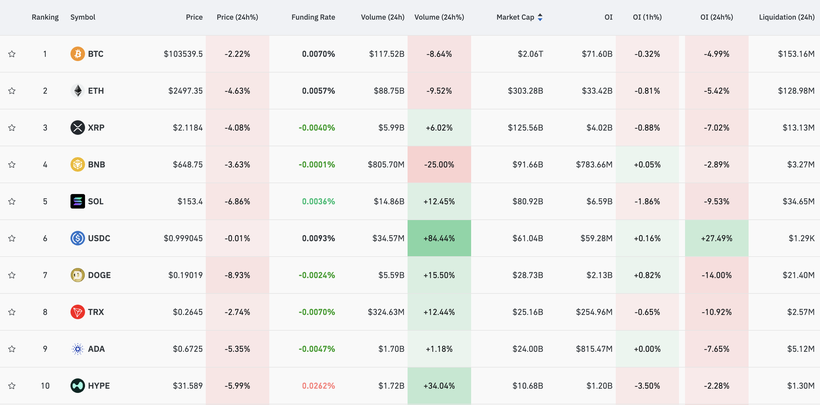
Task: Click the Cardano ADA coin icon
Action: [77, 349]
